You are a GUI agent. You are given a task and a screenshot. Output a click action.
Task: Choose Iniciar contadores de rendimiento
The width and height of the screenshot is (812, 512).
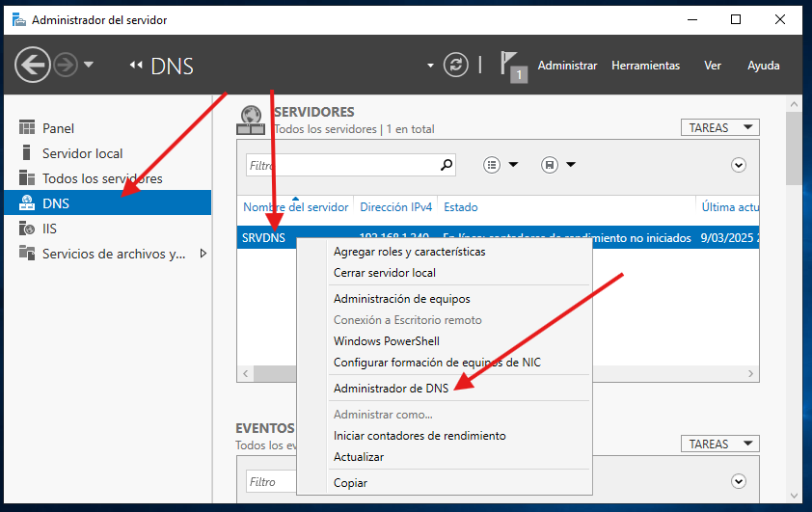(x=420, y=436)
